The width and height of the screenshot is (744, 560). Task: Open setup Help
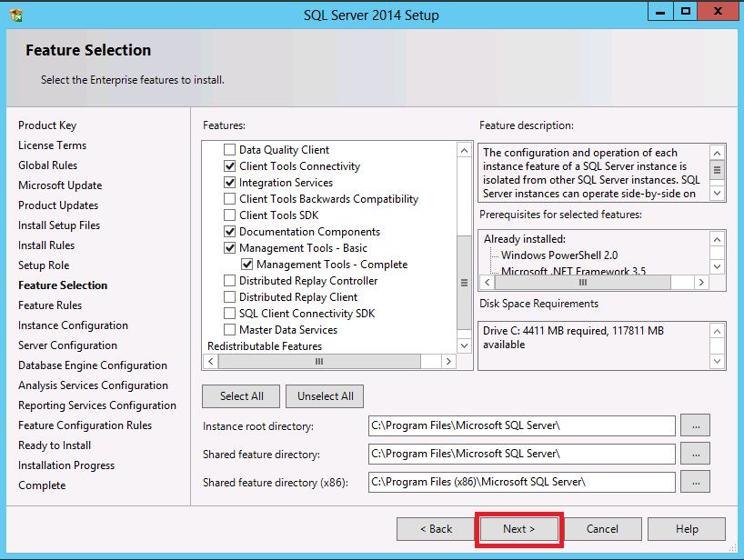[x=687, y=529]
